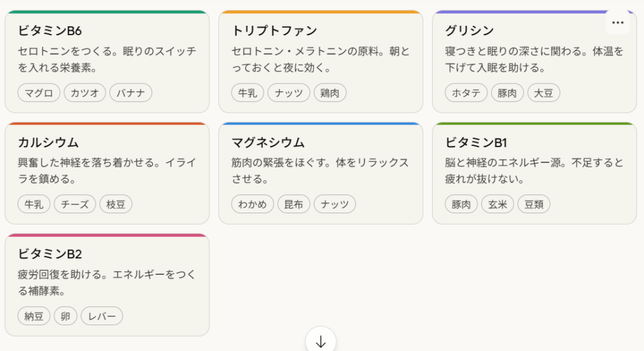Select the わかめ tag
The height and width of the screenshot is (351, 644).
click(x=252, y=204)
